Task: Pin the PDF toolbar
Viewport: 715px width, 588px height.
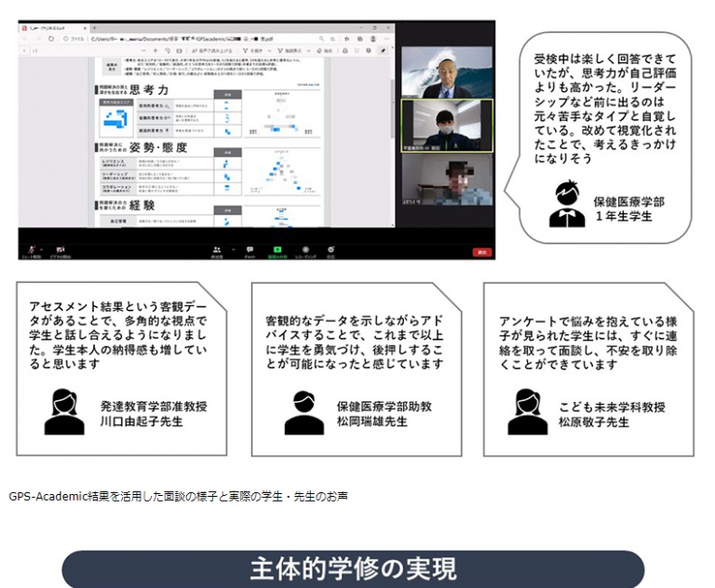Action: [x=383, y=50]
